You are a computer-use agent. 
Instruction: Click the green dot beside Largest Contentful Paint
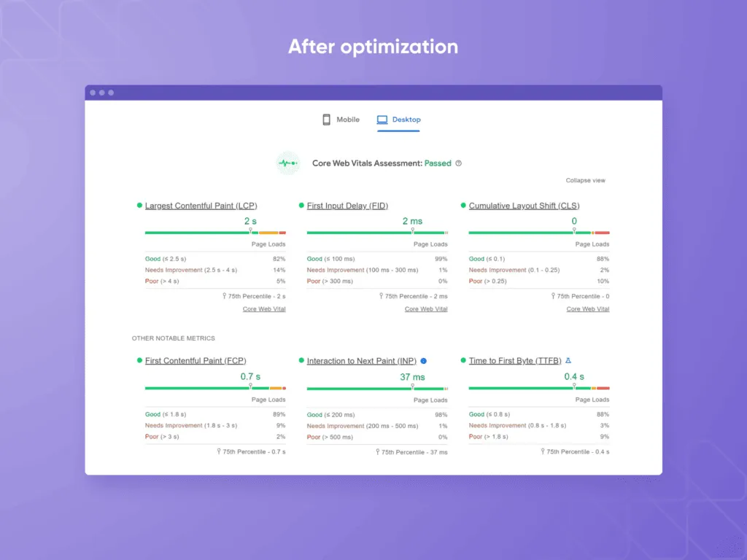coord(139,206)
